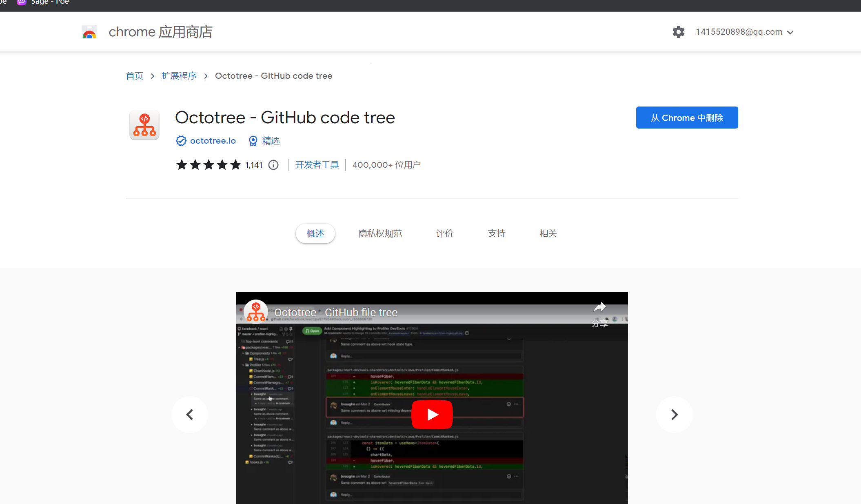Click the 从 Chrome 中删除 button
The width and height of the screenshot is (861, 504).
coord(687,118)
